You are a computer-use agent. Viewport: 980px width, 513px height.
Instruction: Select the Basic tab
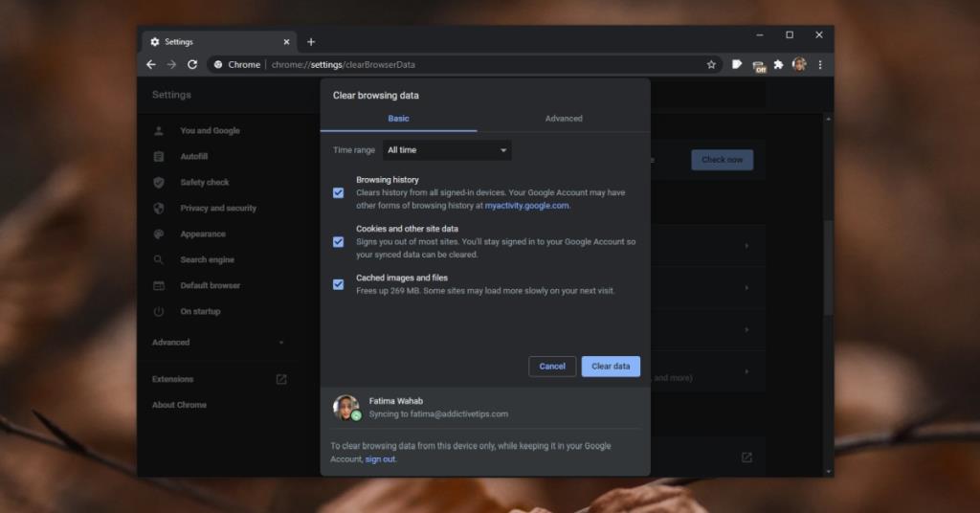tap(398, 119)
